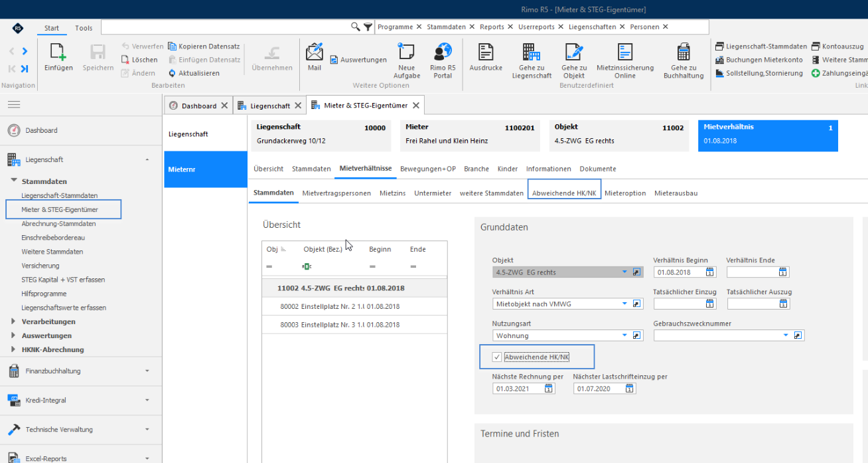Open Abrechnung-Stammdaten in the sidebar tree
The height and width of the screenshot is (463, 868).
coord(58,224)
